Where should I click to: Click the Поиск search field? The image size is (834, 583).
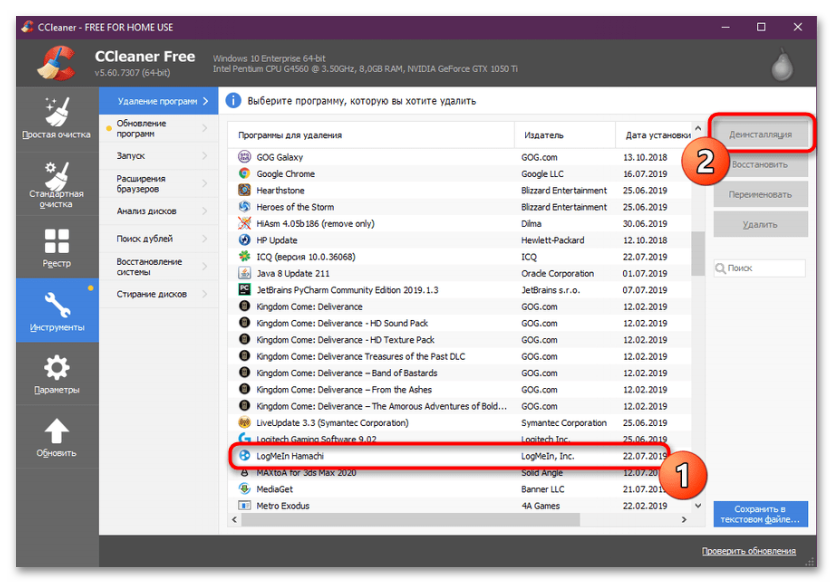point(760,268)
